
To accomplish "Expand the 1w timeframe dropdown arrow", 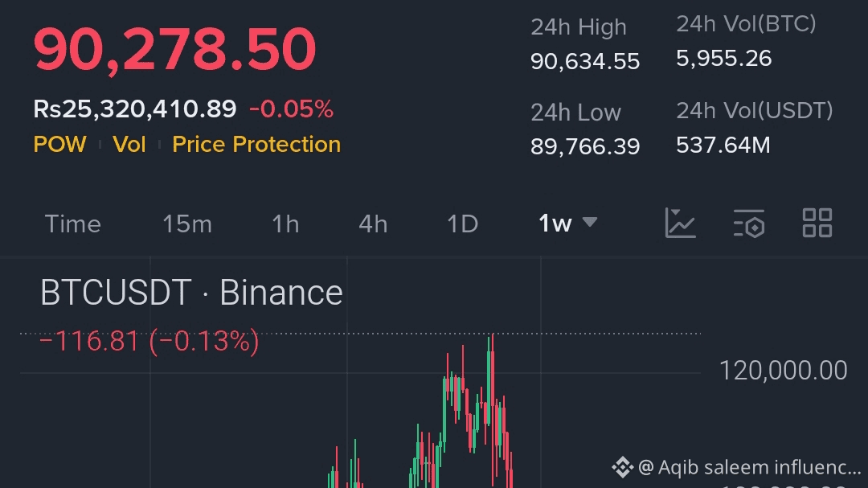I will (590, 222).
